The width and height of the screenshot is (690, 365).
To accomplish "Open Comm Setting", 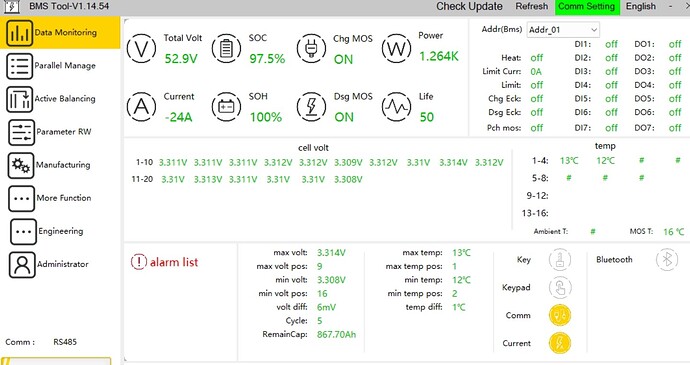I will click(587, 7).
